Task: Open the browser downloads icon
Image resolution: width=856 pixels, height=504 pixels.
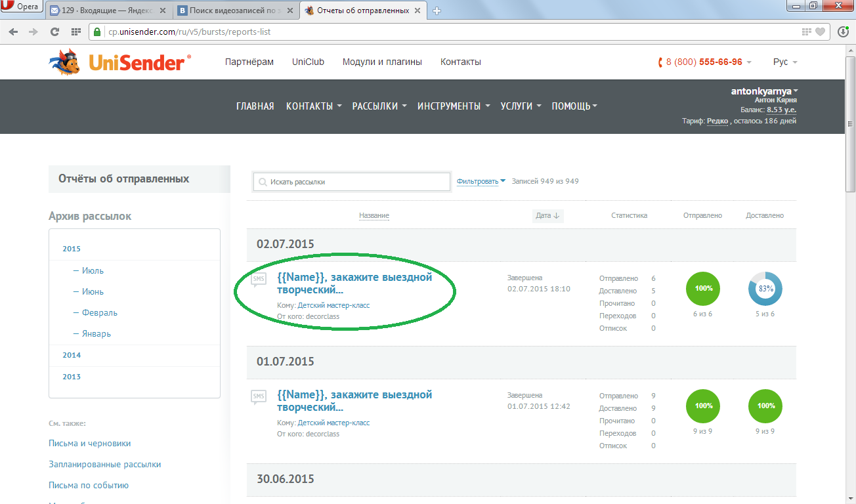Action: (843, 31)
